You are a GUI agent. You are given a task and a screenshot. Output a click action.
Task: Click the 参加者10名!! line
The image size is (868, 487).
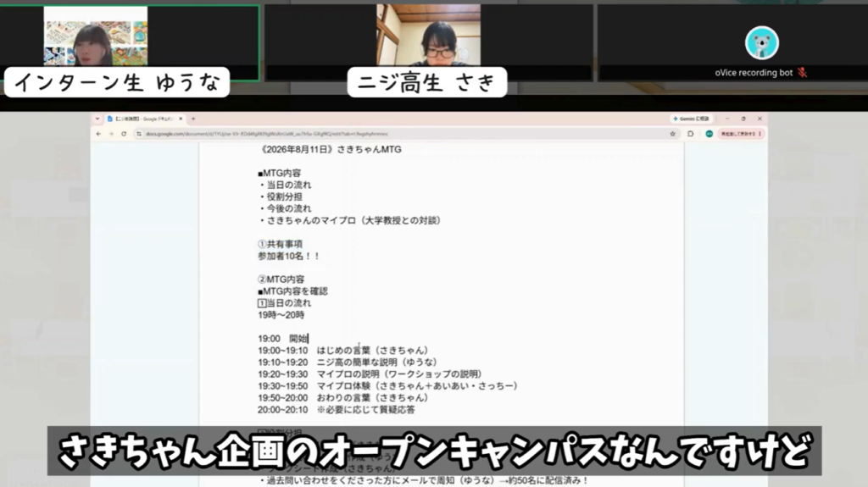[289, 256]
